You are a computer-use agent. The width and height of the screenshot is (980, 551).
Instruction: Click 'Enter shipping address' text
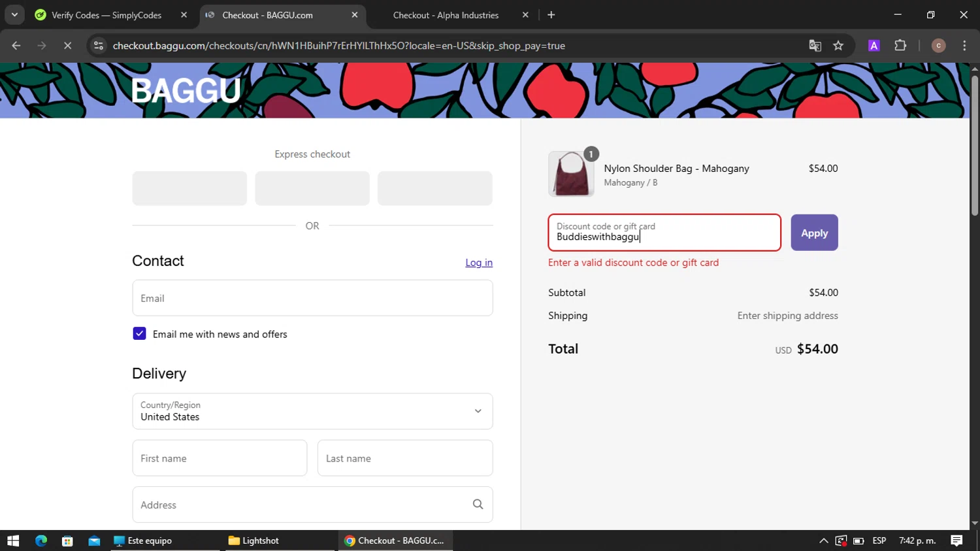tap(787, 316)
